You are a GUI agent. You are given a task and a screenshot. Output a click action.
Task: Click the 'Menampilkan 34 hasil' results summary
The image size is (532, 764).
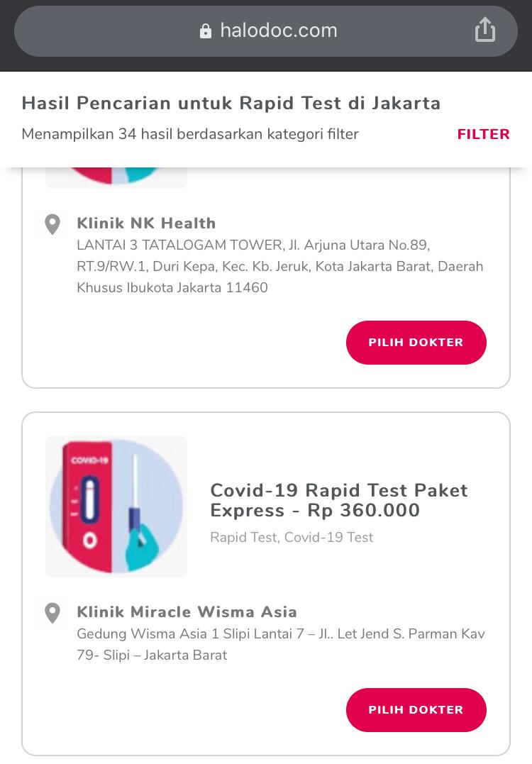coord(190,134)
